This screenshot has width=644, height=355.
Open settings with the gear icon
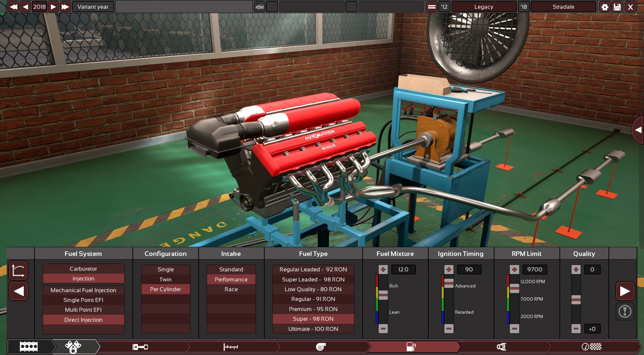605,7
